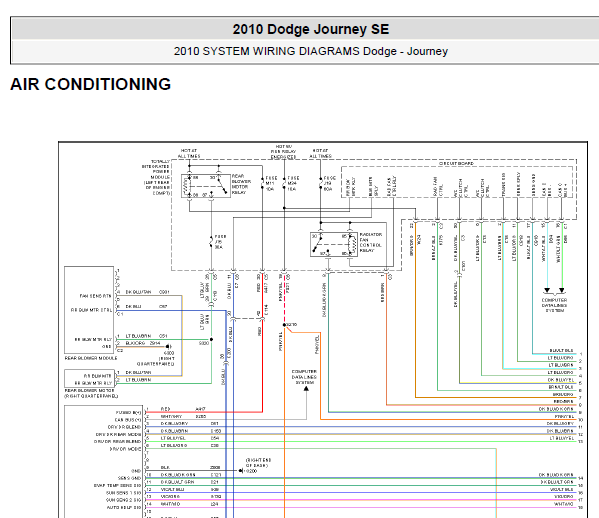Viewport: 599px width, 518px height.
Task: Click arrow below center Computer Data Lines System
Action: coord(306,388)
